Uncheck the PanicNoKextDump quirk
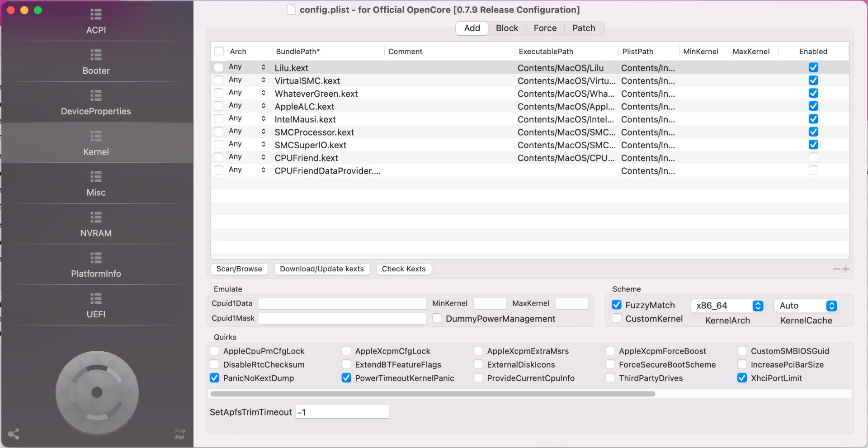This screenshot has height=448, width=868. tap(215, 378)
